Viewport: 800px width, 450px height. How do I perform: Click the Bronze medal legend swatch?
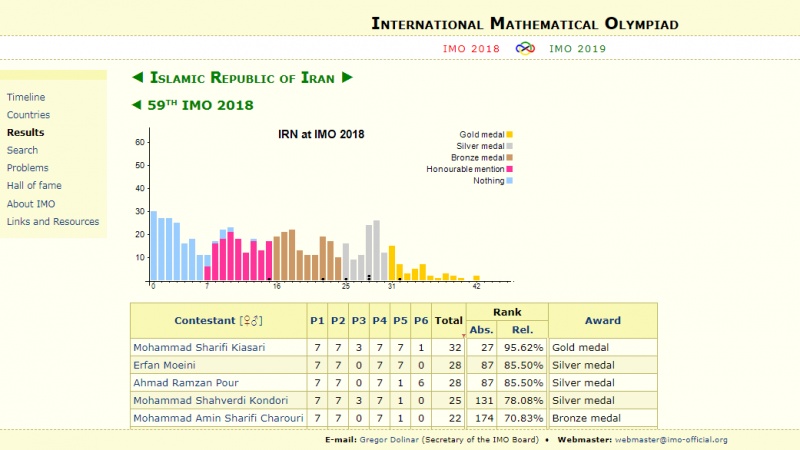[x=509, y=158]
